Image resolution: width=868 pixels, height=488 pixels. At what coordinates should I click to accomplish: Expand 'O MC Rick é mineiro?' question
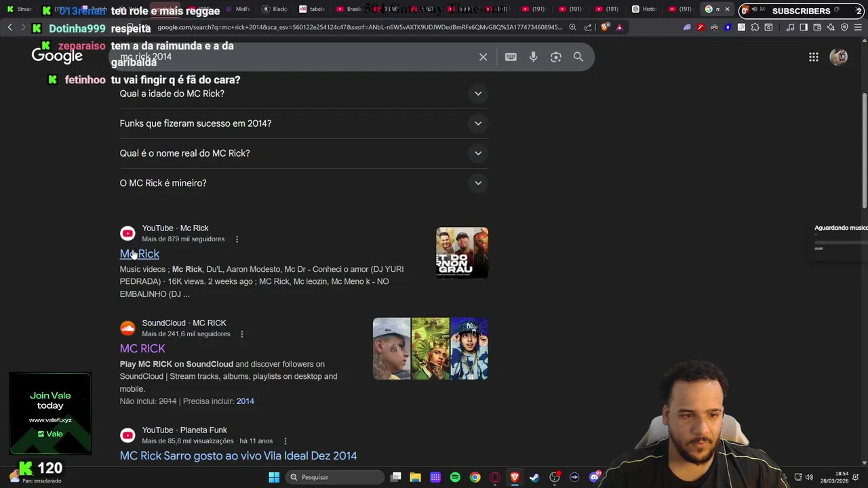click(x=304, y=183)
